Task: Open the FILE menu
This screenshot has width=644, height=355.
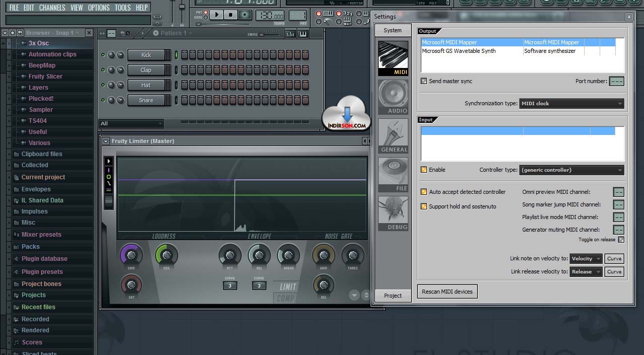Action: [x=14, y=8]
